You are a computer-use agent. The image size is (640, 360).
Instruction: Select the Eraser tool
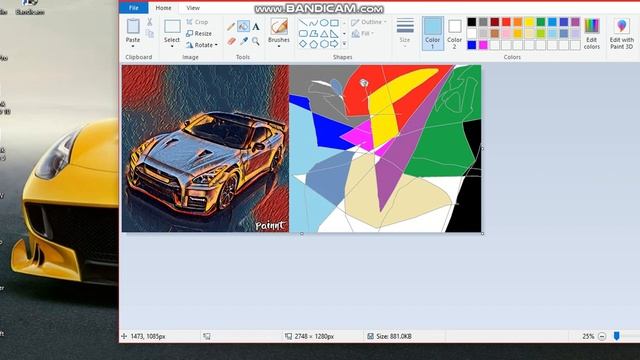(231, 41)
